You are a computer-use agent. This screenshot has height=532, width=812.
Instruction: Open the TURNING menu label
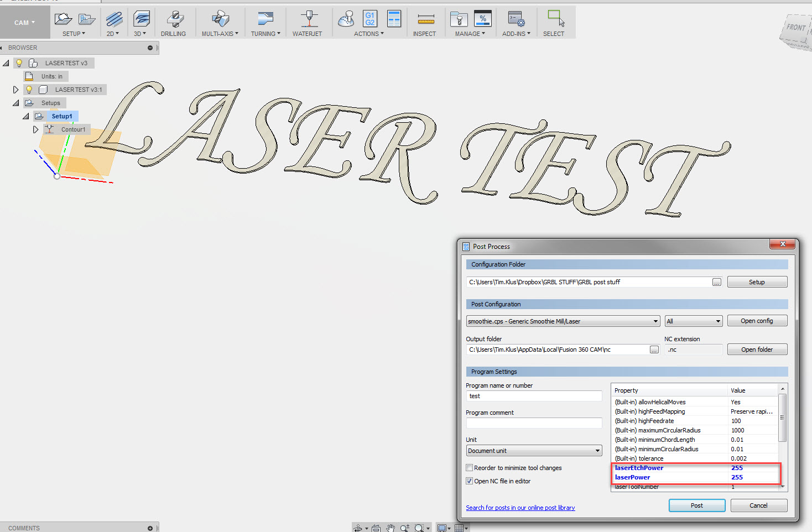pyautogui.click(x=266, y=34)
